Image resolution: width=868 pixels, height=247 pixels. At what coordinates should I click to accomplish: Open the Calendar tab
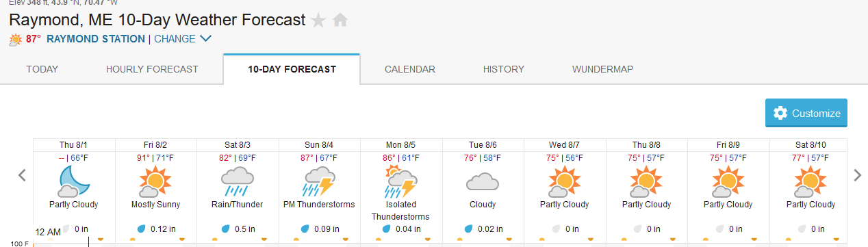410,69
